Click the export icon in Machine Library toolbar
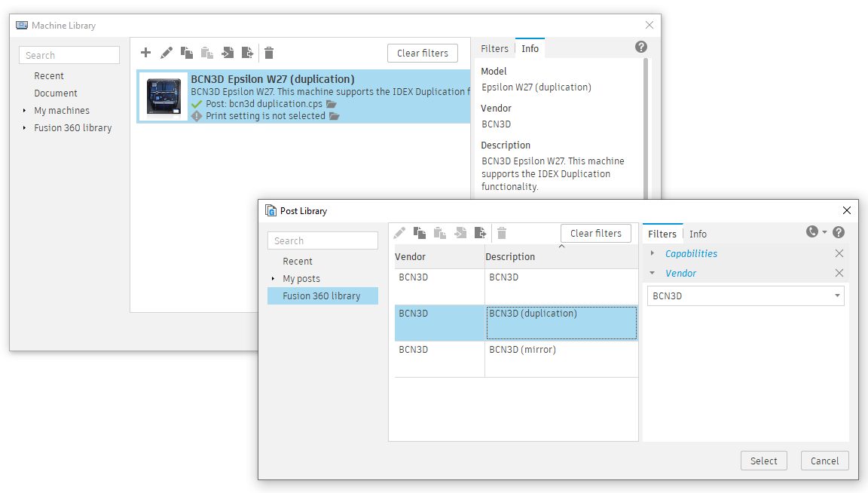 pos(247,53)
